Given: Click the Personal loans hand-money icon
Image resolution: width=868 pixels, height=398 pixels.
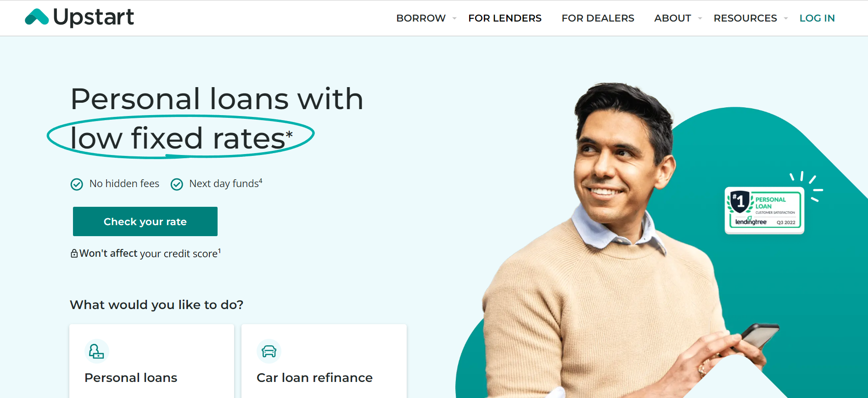Looking at the screenshot, I should pyautogui.click(x=96, y=351).
